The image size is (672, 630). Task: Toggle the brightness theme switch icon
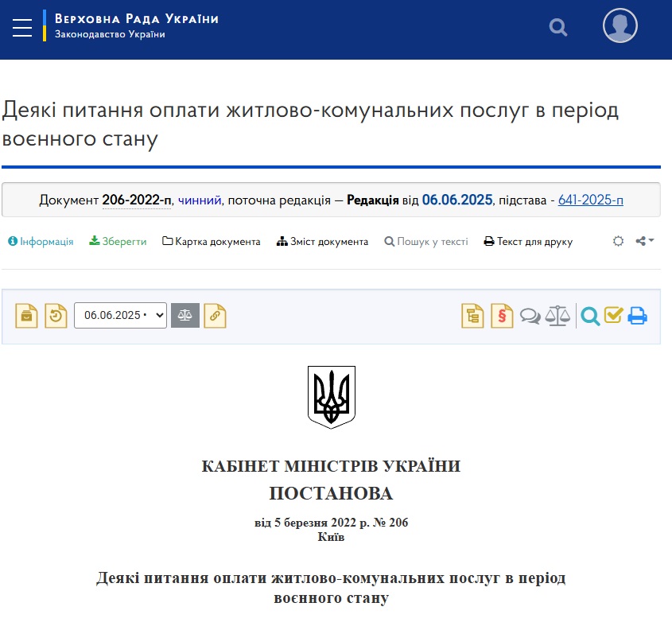tap(618, 241)
